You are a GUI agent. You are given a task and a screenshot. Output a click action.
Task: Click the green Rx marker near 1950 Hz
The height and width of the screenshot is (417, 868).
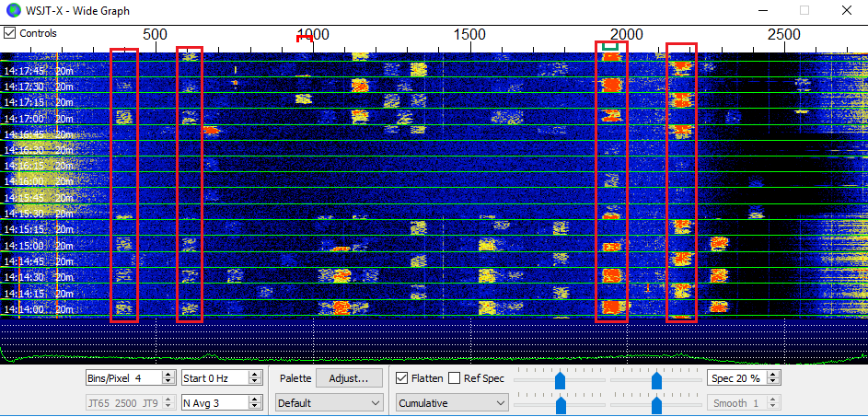tap(610, 43)
